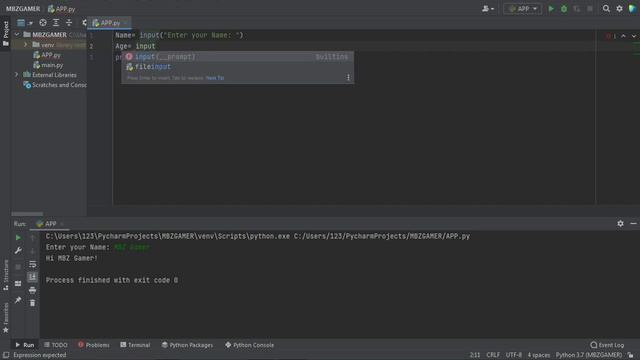This screenshot has width=640, height=360.
Task: Clear console output with trash icon
Action: pyautogui.click(x=33, y=303)
